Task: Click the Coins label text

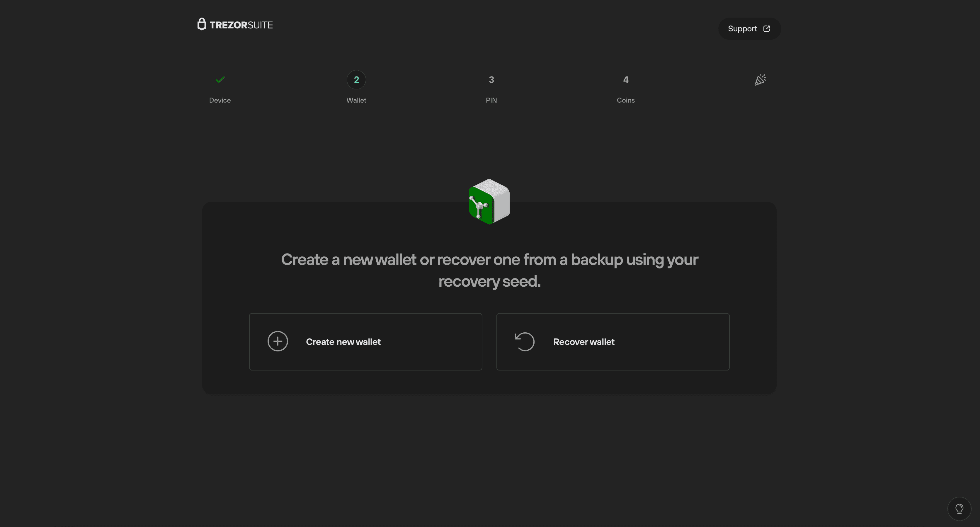Action: coord(625,100)
